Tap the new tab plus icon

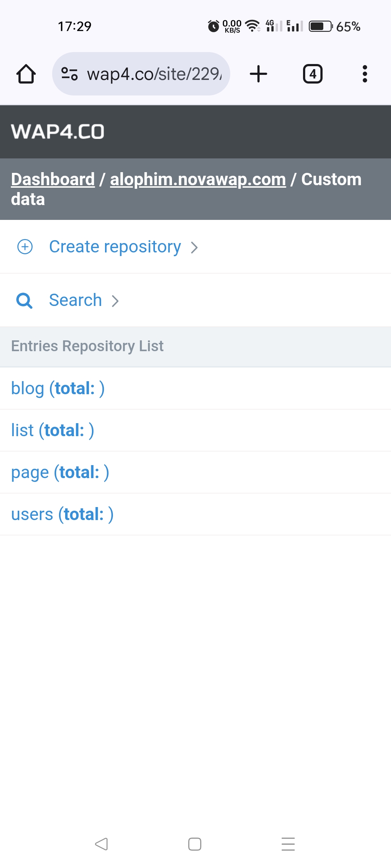pyautogui.click(x=258, y=74)
